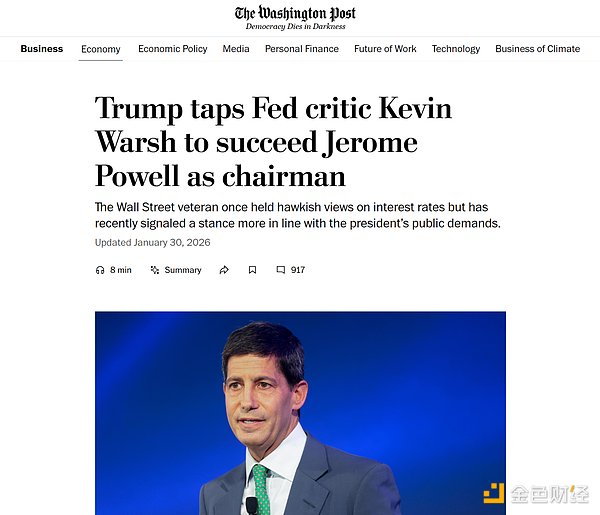Viewport: 600px width, 515px height.
Task: Go to Business of Climate tab
Action: coord(537,49)
